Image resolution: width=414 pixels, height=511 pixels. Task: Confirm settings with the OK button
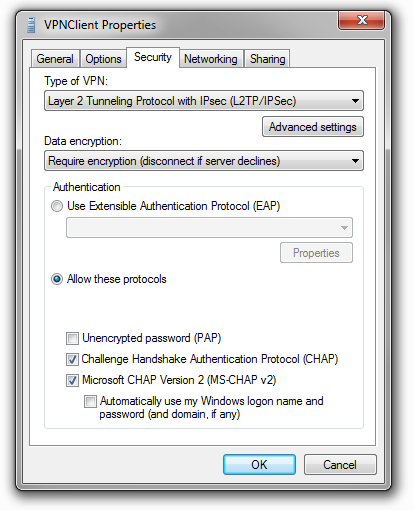[259, 465]
